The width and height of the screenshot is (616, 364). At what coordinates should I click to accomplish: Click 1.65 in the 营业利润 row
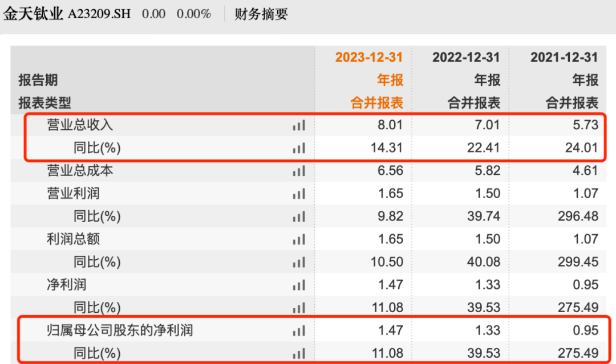[x=391, y=193]
